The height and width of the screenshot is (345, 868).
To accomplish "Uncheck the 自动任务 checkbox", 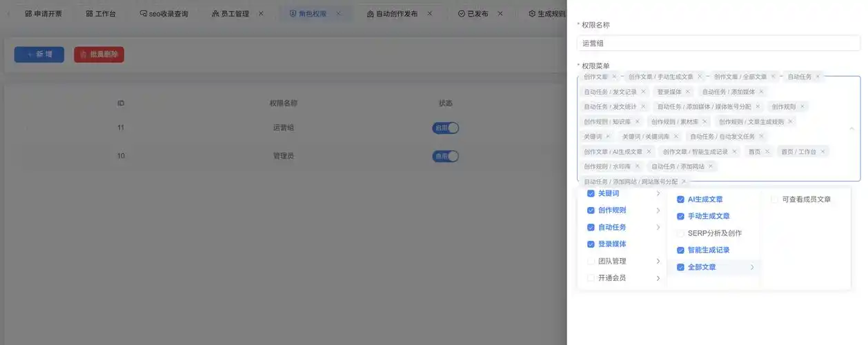I will click(591, 228).
